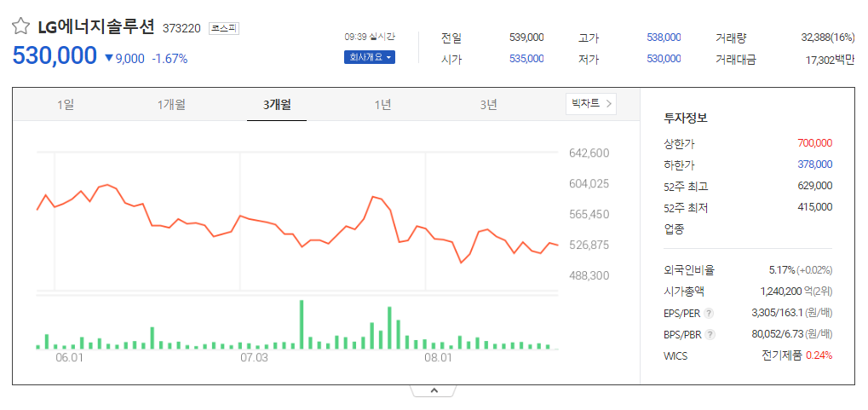Click the EPS/PER value 3,305/163.1
868x410 pixels.
[x=777, y=313]
